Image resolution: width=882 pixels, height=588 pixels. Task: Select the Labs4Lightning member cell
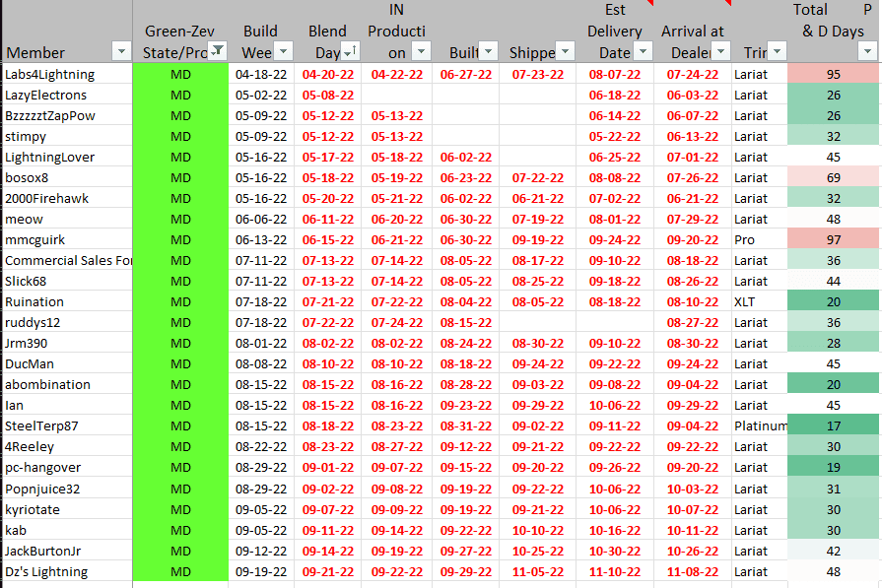67,74
